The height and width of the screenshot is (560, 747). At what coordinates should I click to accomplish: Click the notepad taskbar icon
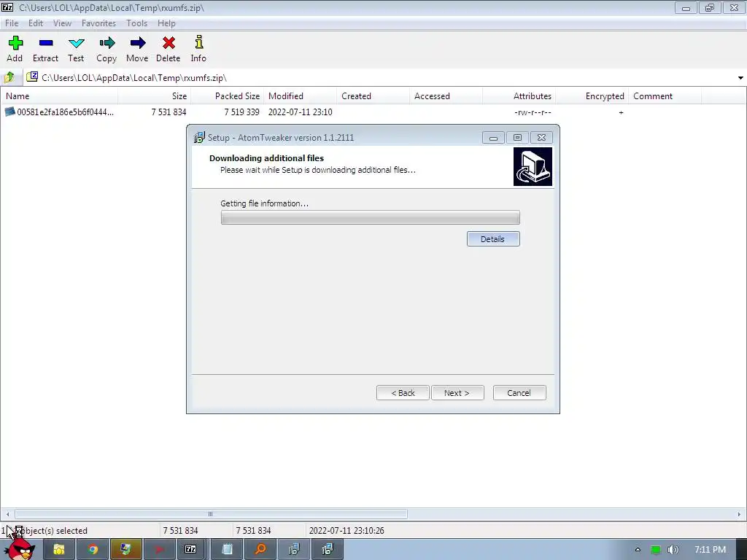(x=228, y=550)
